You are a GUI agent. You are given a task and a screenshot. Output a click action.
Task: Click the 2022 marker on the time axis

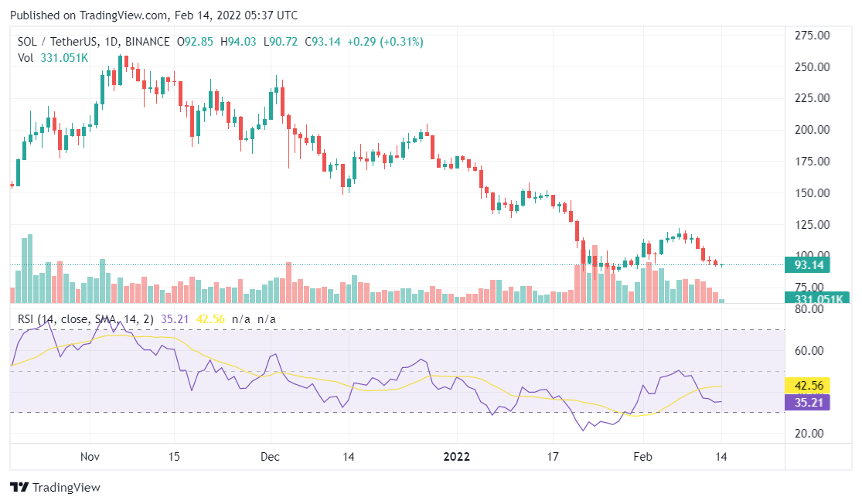[458, 455]
